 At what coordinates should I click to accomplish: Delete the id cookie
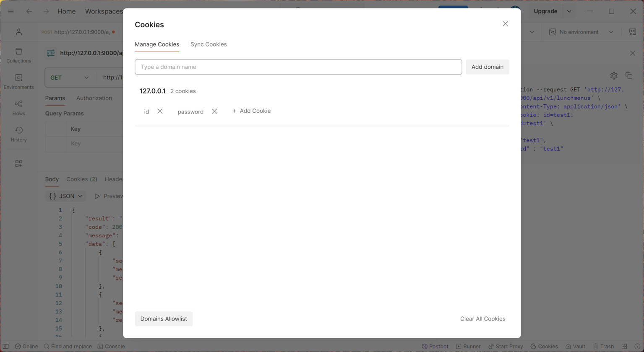160,111
